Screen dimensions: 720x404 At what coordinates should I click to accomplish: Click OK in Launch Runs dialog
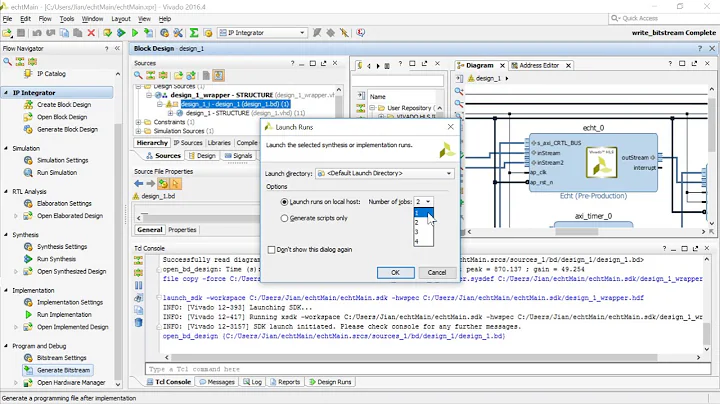pyautogui.click(x=395, y=273)
